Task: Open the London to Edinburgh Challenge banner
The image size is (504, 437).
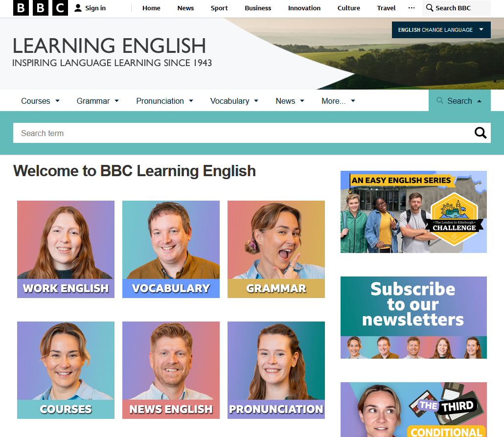Action: click(x=413, y=211)
